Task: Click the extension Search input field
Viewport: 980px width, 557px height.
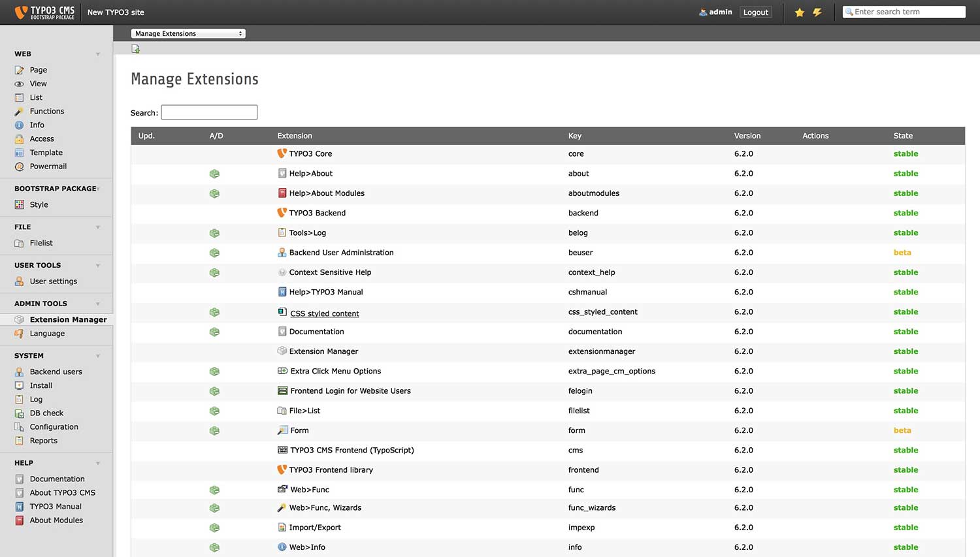Action: tap(209, 112)
